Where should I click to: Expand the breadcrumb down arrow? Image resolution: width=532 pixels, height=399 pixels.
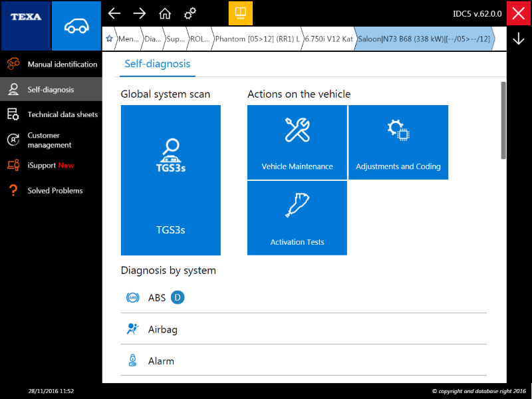(x=519, y=39)
